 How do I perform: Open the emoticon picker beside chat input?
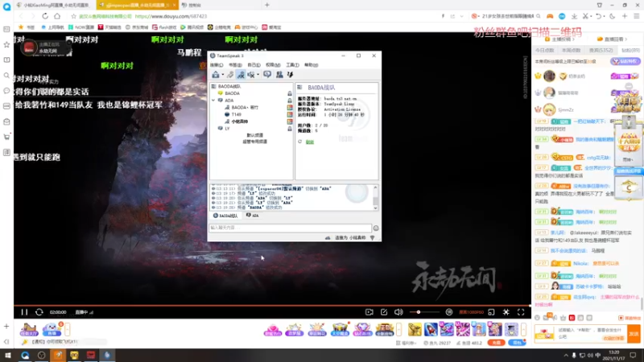(376, 228)
